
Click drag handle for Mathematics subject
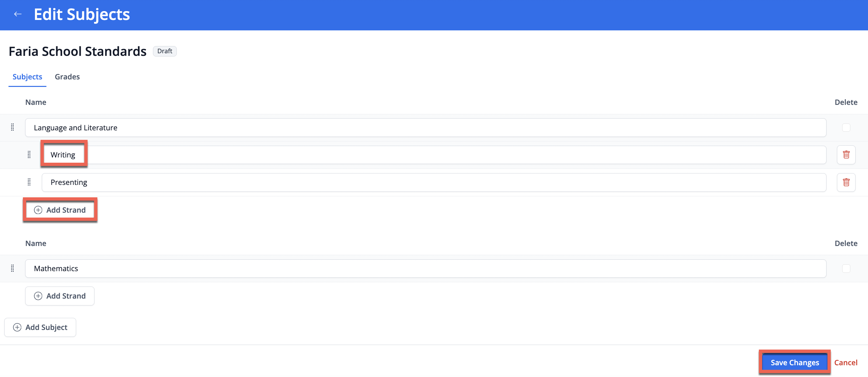(12, 268)
